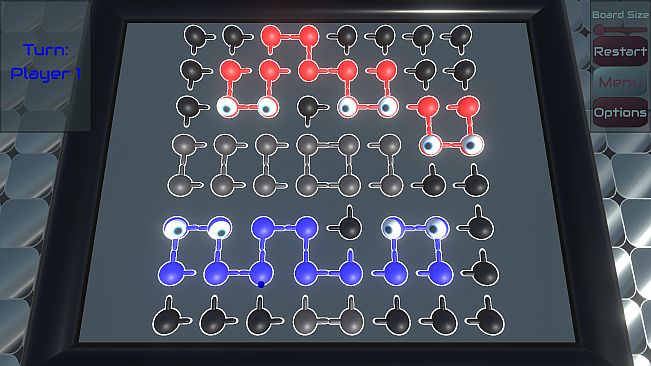Click the rightmost red eyed node in row three
The image size is (651, 366).
click(387, 107)
